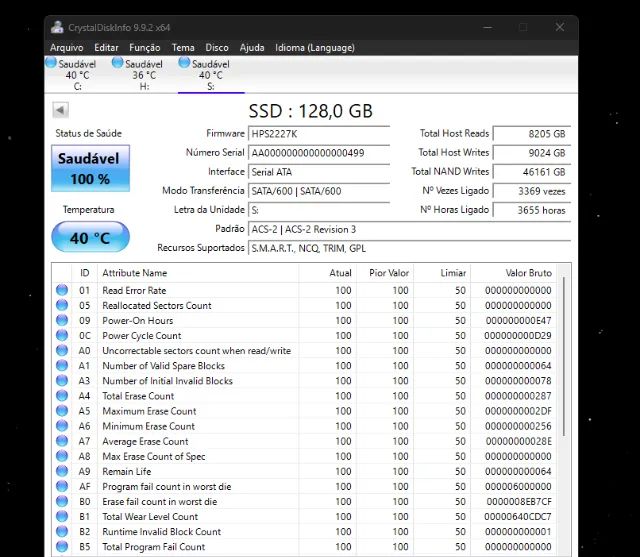Click status icon for Total Erase Count

pos(62,395)
